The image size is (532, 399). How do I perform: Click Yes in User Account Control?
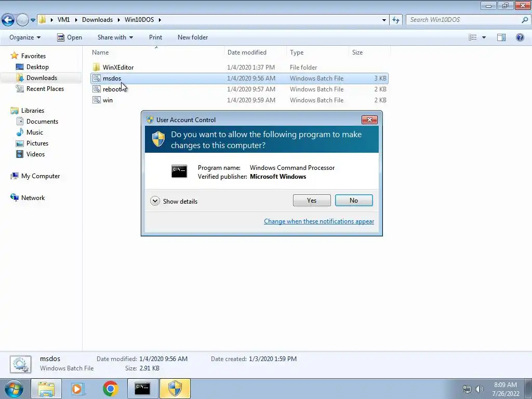click(x=312, y=201)
